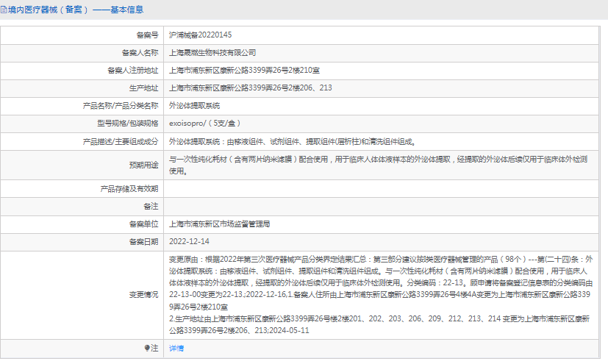The width and height of the screenshot is (608, 364).
Task: Select model spec exoisopro/（5支/盒）
Action: tap(205, 124)
